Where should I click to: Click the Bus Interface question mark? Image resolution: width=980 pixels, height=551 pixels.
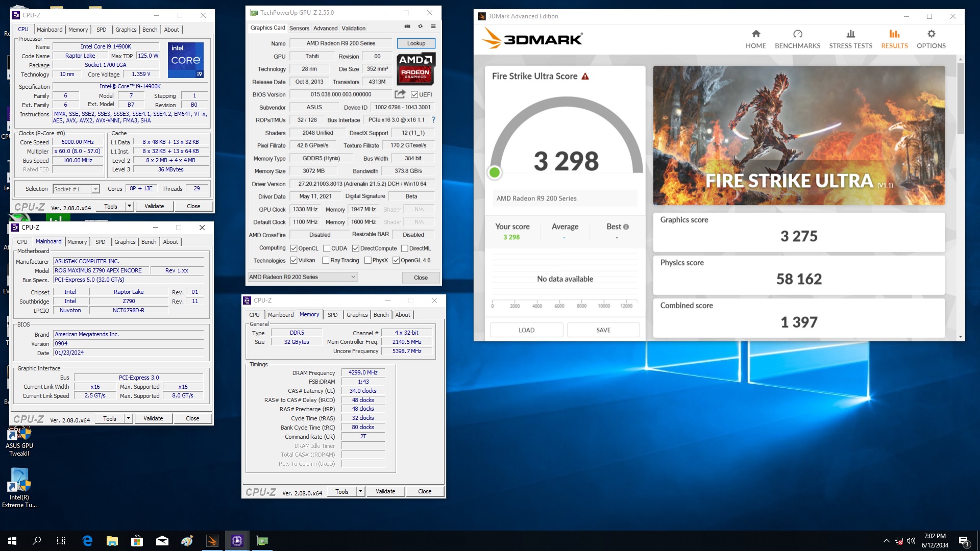(x=433, y=119)
